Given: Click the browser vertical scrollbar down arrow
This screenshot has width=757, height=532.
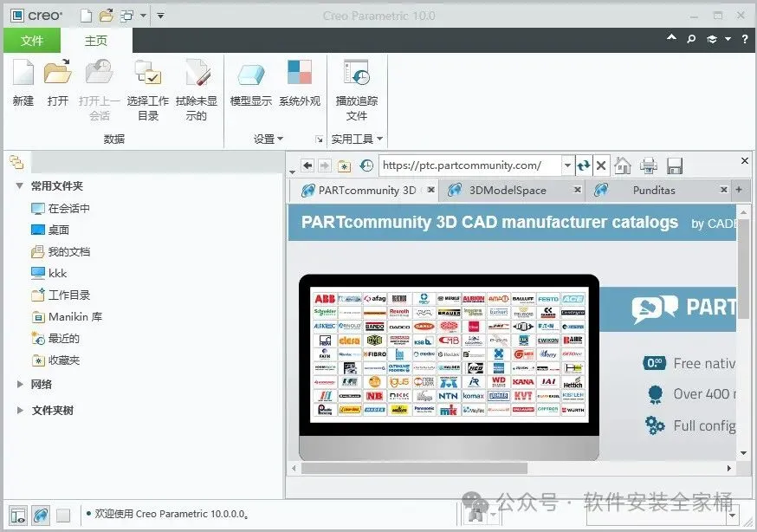Looking at the screenshot, I should 743,453.
